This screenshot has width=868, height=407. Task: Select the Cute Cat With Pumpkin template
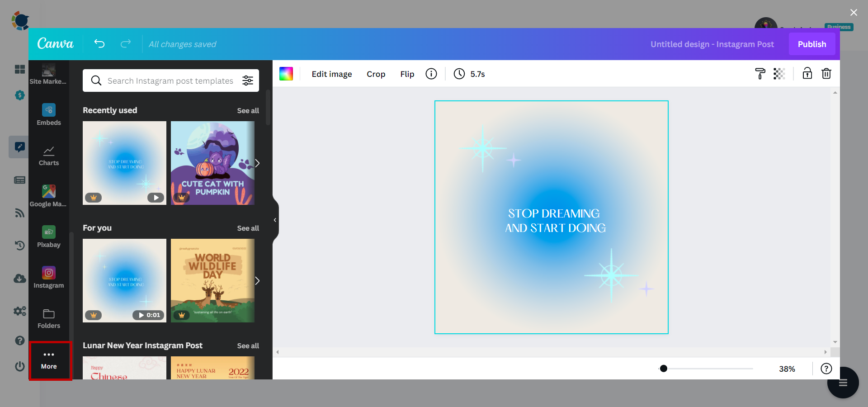point(212,163)
